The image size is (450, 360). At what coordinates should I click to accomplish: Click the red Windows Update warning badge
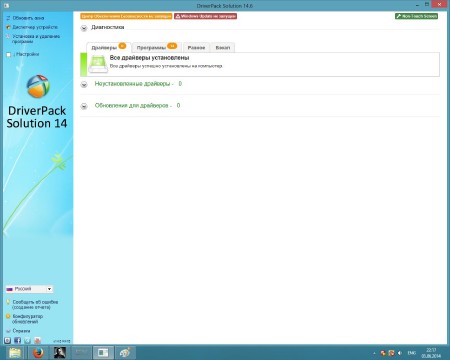(205, 16)
